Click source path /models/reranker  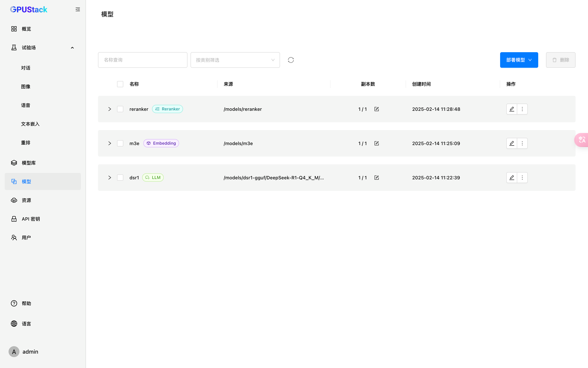[243, 109]
